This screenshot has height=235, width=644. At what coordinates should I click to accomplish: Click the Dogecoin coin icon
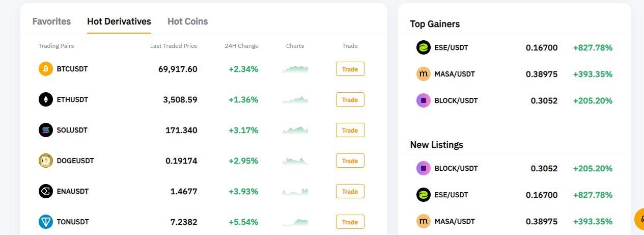pos(46,161)
